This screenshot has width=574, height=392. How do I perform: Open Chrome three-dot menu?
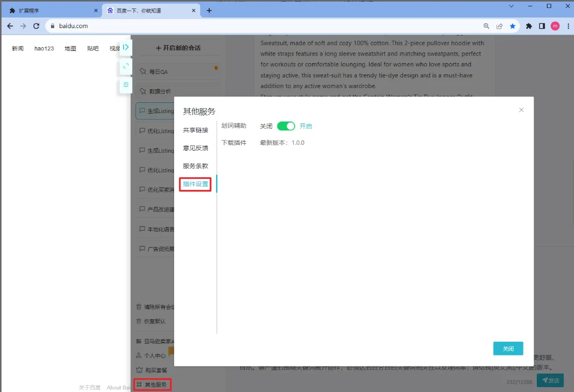point(568,26)
